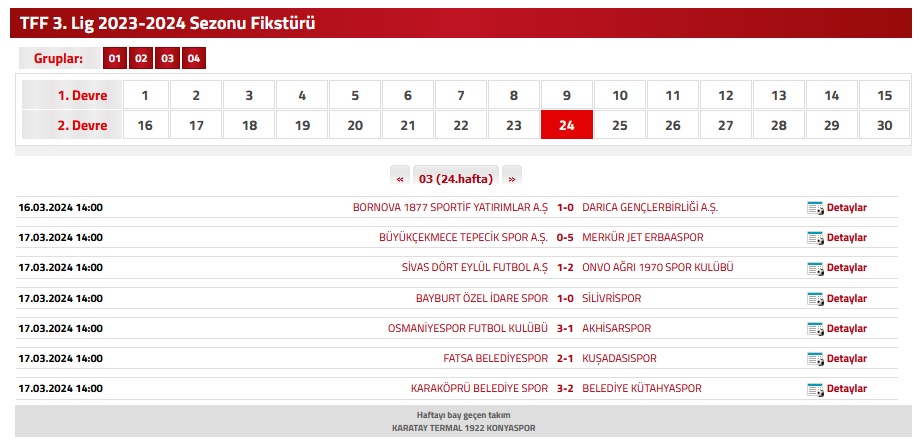Open Akhisarspor team link

pyautogui.click(x=616, y=328)
